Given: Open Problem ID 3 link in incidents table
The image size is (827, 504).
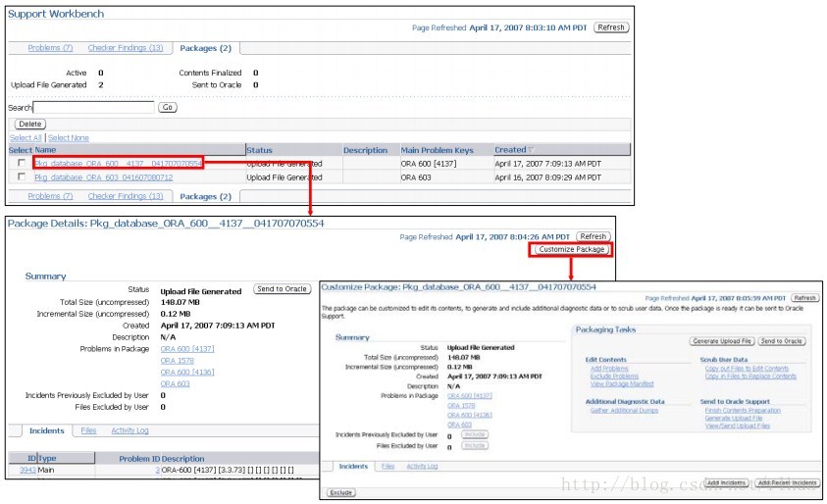Looking at the screenshot, I should 158,470.
